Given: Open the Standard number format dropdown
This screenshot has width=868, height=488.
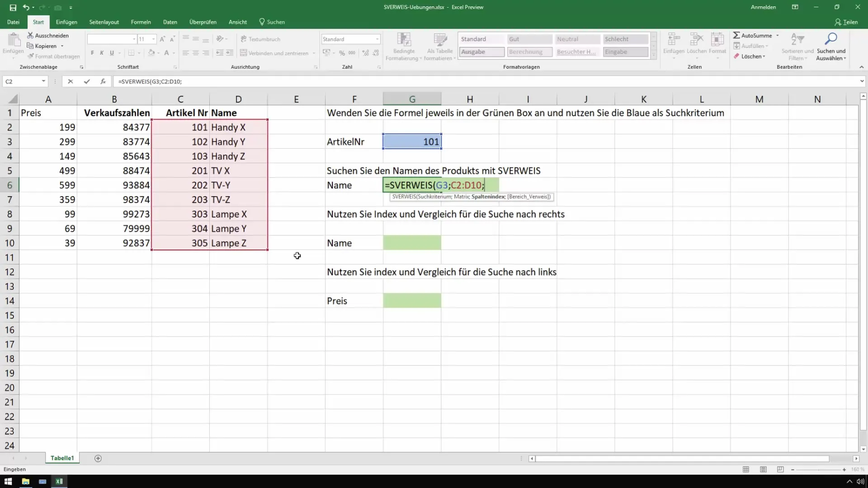Looking at the screenshot, I should click(x=350, y=39).
